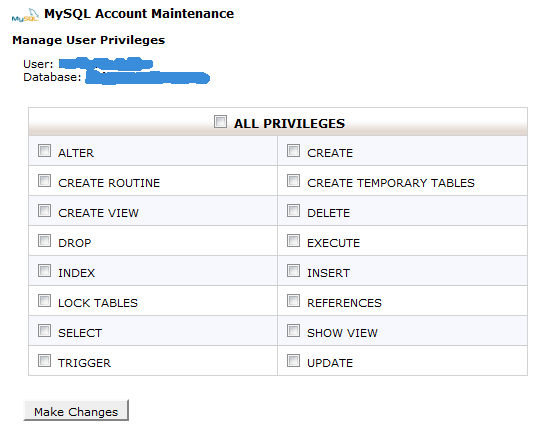Tick the CREATE privilege checkbox
Viewport: 546px width, 429px height.
click(x=293, y=151)
